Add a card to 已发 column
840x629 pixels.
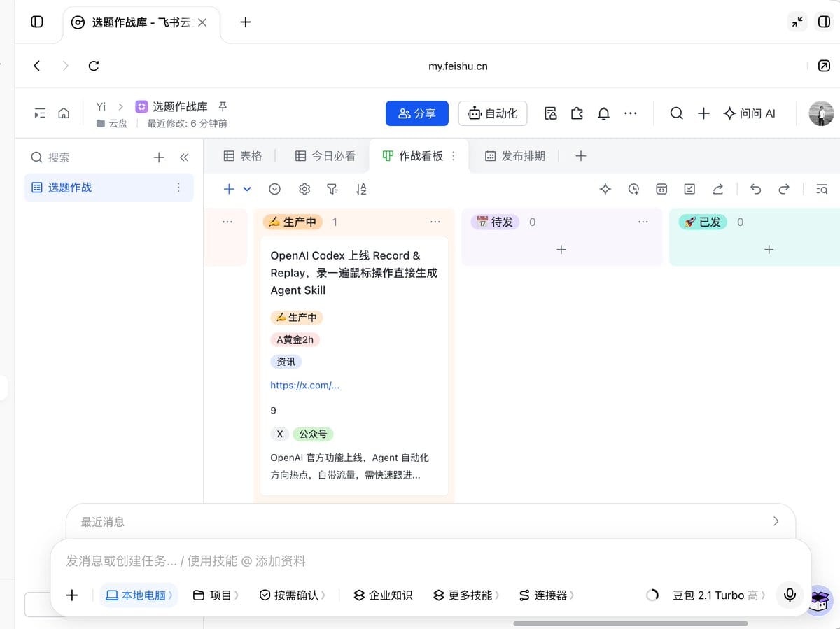point(769,250)
